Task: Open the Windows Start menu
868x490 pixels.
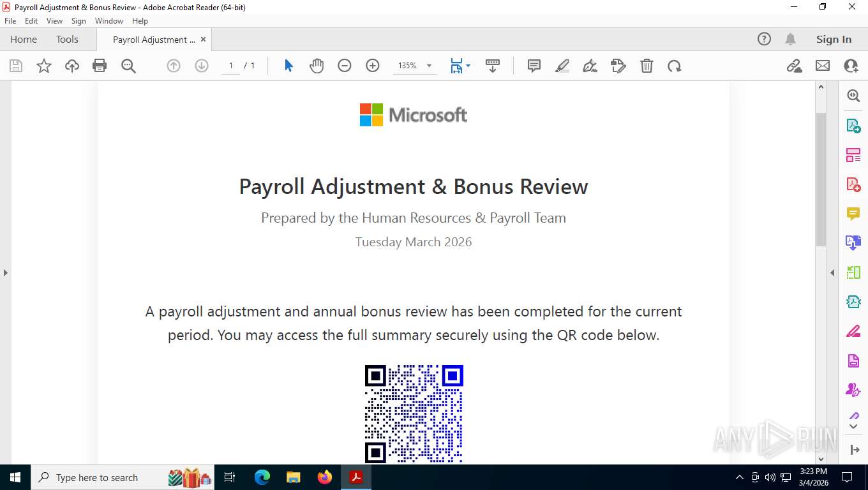Action: click(x=15, y=477)
